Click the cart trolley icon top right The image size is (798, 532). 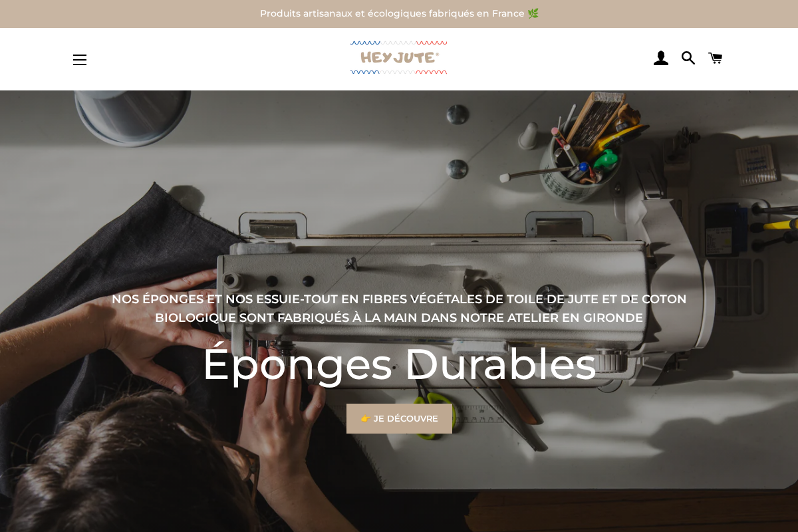[715, 58]
